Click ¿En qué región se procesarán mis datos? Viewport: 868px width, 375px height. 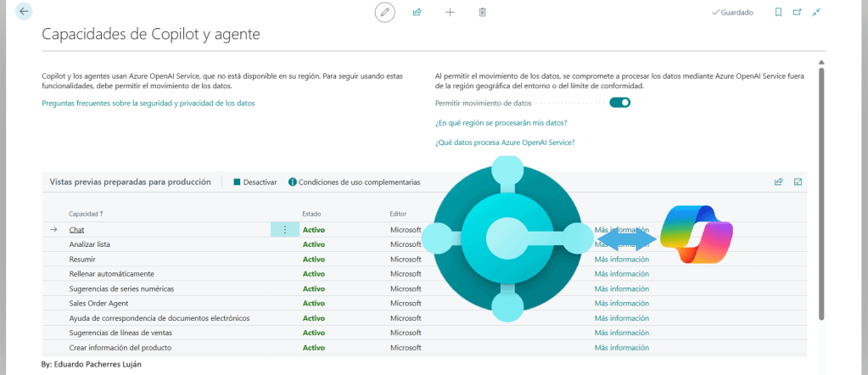(501, 123)
